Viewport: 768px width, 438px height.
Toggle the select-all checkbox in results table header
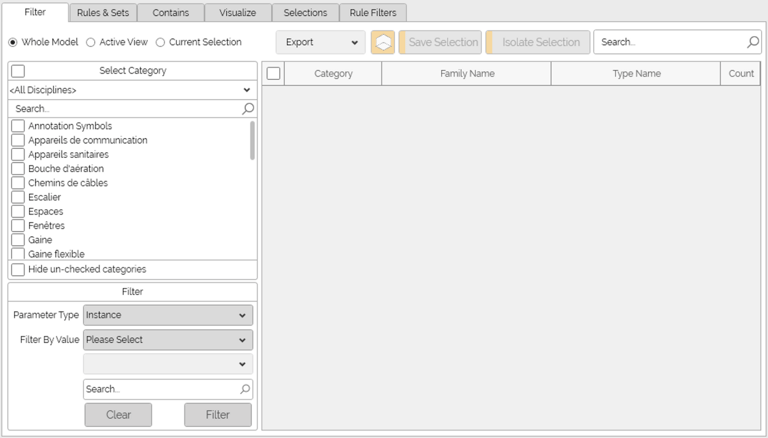pos(273,73)
